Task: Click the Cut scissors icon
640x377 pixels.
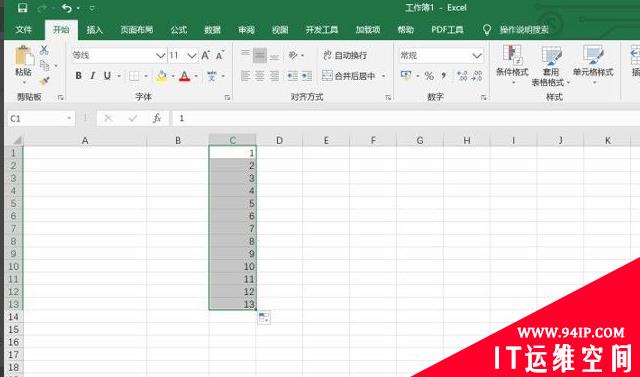Action: 44,50
